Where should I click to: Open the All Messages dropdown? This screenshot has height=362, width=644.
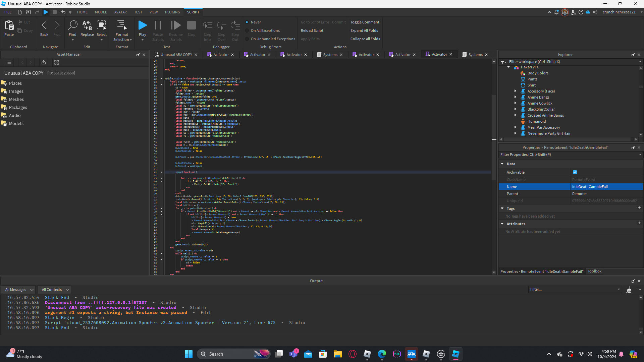click(x=19, y=290)
